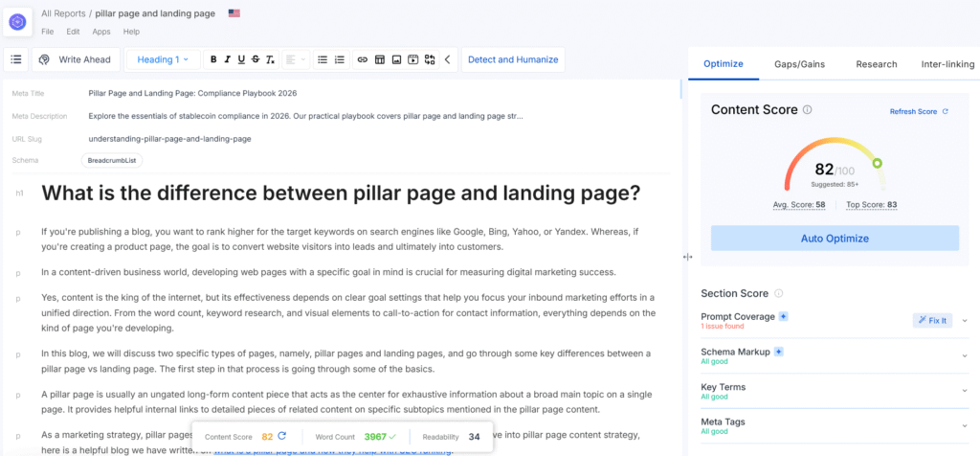The height and width of the screenshot is (456, 980).
Task: Click the URL Slug field text
Action: pos(169,138)
